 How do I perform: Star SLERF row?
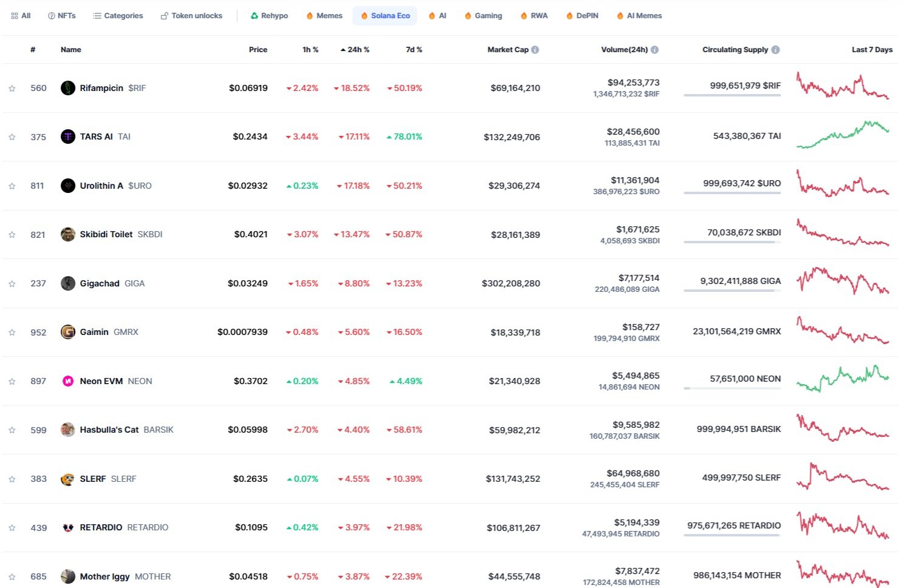[x=12, y=479]
